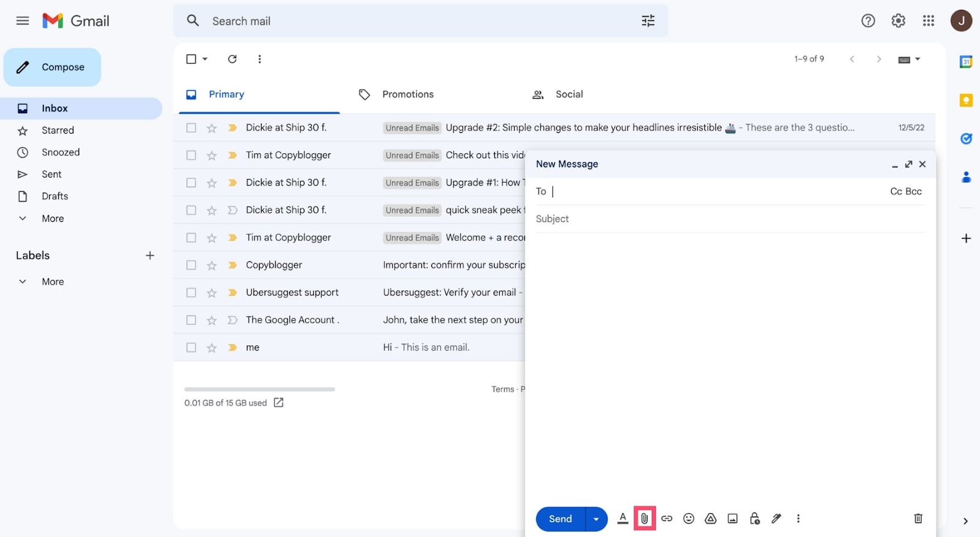This screenshot has height=537, width=980.
Task: Open New Message in full screen
Action: coord(909,164)
